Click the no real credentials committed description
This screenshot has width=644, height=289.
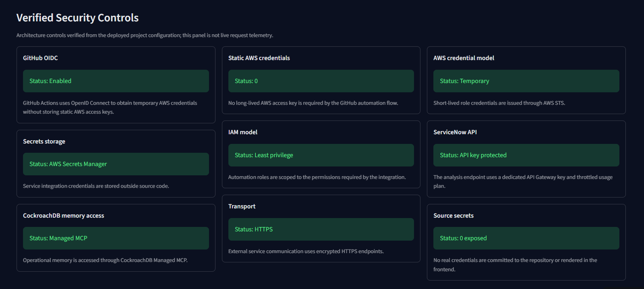point(515,265)
